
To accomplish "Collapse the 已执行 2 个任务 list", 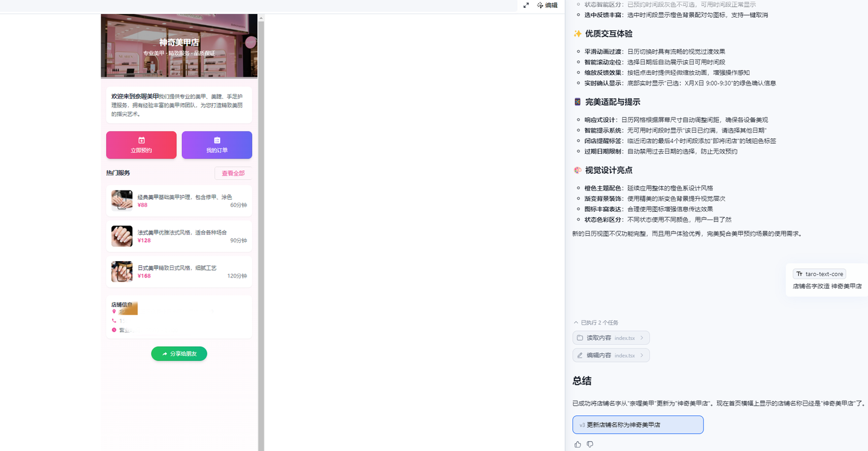I will click(576, 322).
